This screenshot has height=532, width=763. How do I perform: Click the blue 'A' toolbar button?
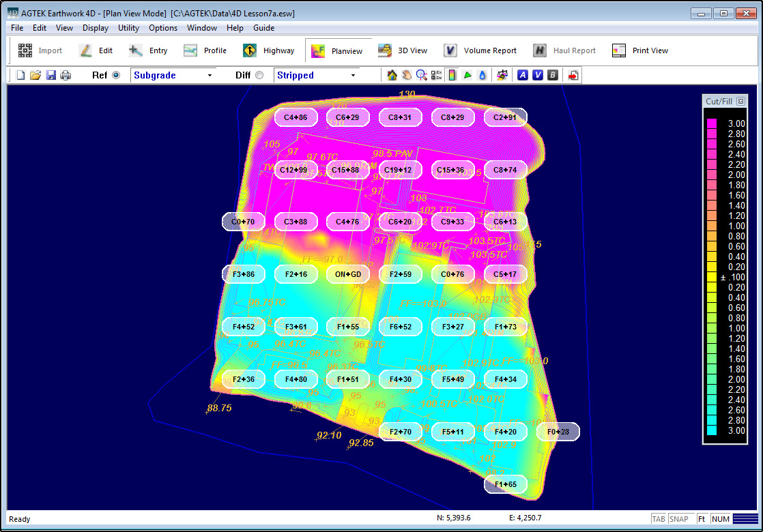click(523, 75)
